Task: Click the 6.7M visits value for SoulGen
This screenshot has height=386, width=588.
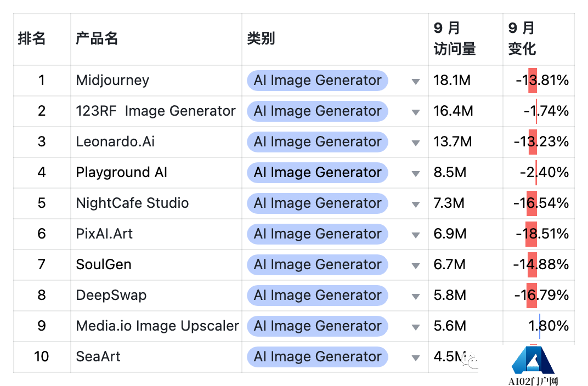Action: tap(449, 265)
